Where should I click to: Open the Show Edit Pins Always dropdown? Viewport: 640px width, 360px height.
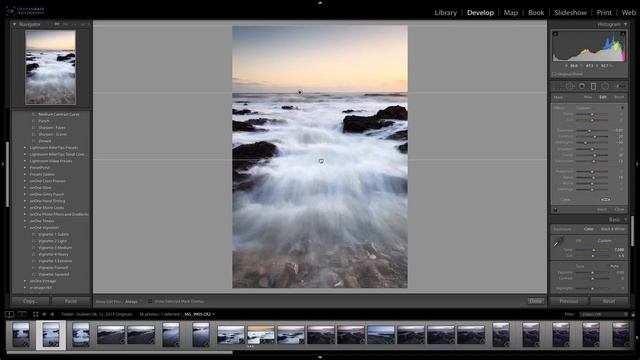tap(132, 302)
